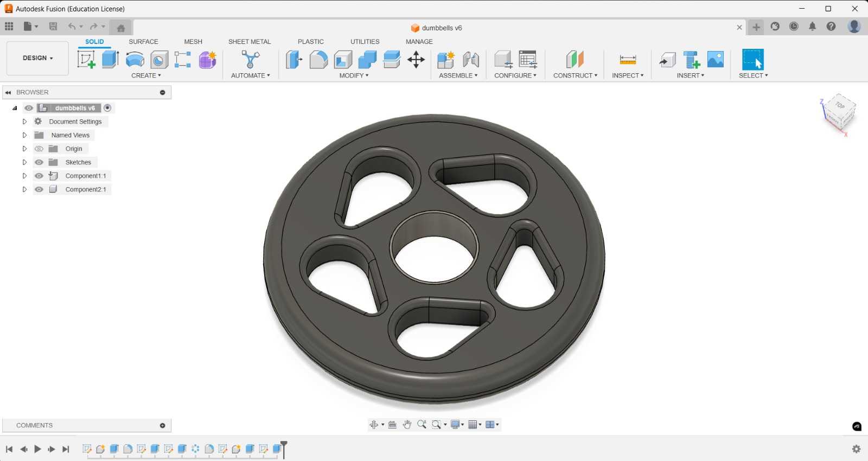Viewport: 868px width, 461px height.
Task: Switch to the SHEET METAL tab
Action: point(250,42)
